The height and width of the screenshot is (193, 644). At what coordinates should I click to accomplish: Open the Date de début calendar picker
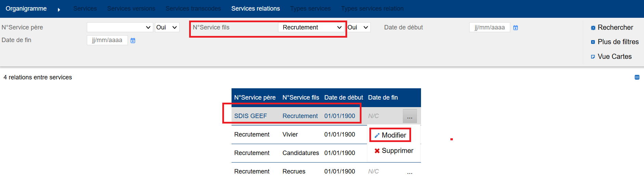coord(516,28)
